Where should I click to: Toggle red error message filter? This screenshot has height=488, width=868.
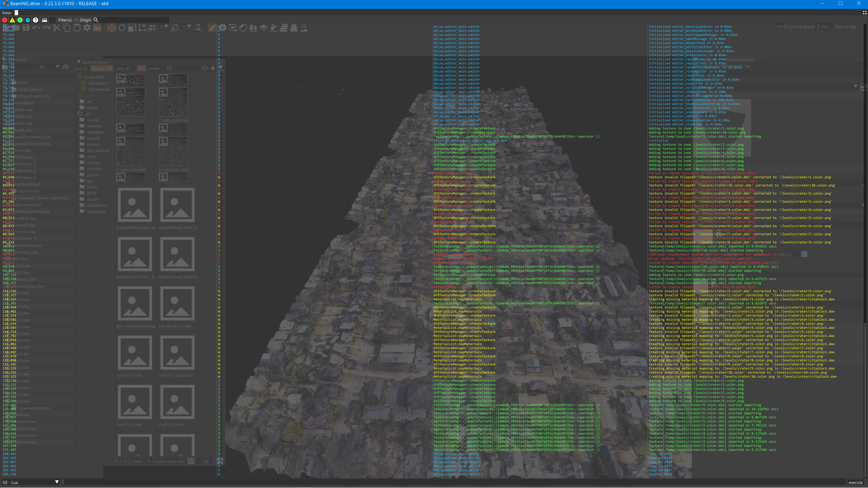click(x=5, y=20)
